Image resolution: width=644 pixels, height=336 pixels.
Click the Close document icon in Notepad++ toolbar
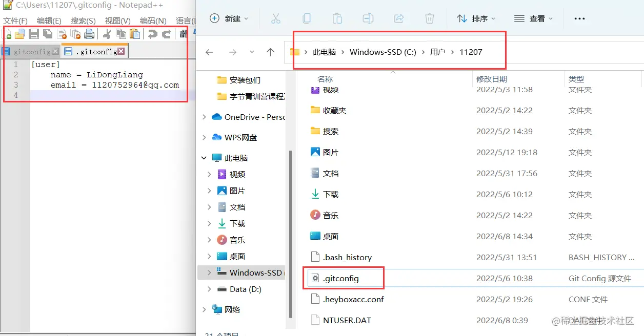pos(62,34)
